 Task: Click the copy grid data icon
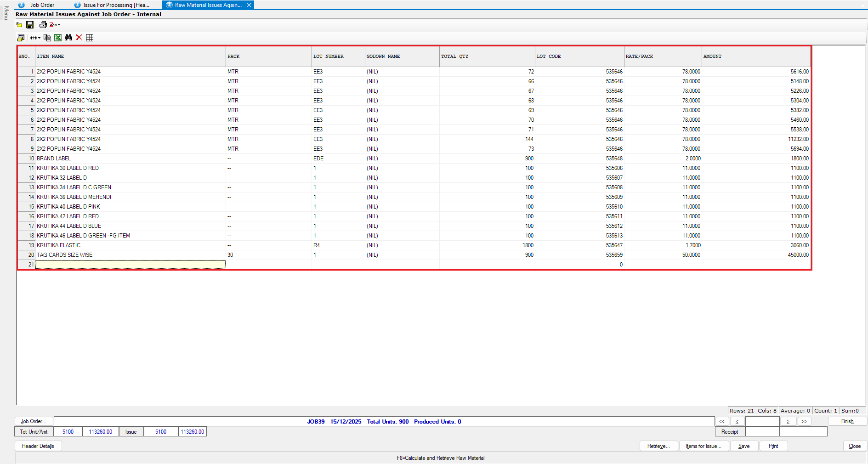[x=47, y=38]
